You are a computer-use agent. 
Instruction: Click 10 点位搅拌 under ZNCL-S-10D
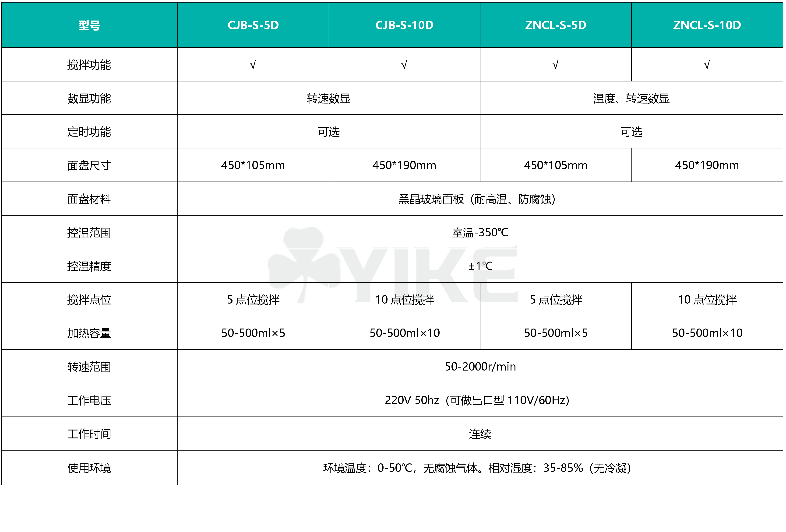click(x=707, y=299)
